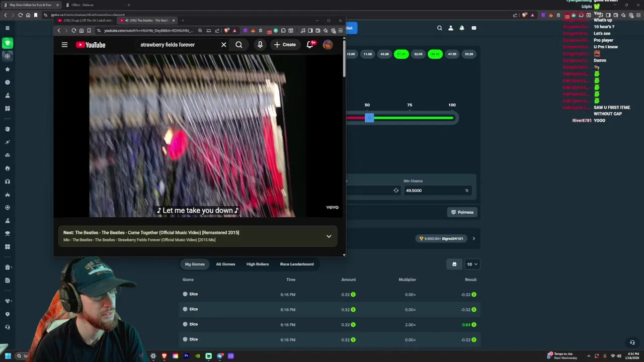This screenshot has width=644, height=362.
Task: Open the green shield icon in Stake sidebar
Action: [8, 43]
